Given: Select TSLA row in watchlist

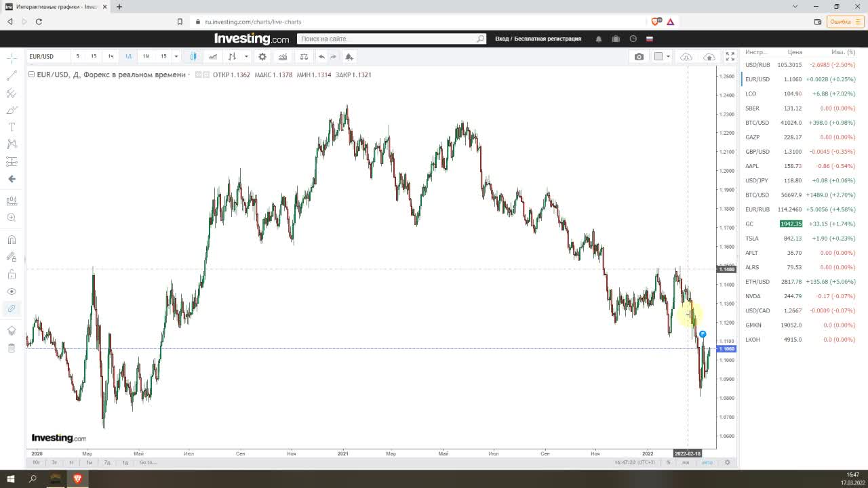Looking at the screenshot, I should 800,238.
